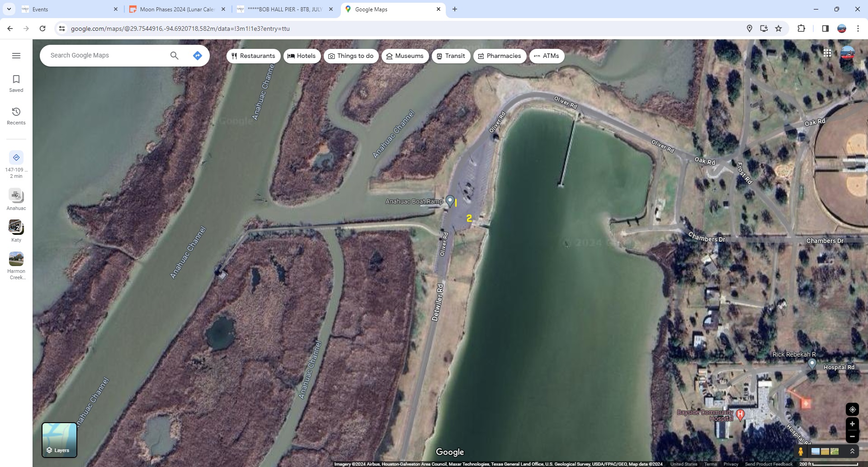Zoom in on the map

pos(852,424)
